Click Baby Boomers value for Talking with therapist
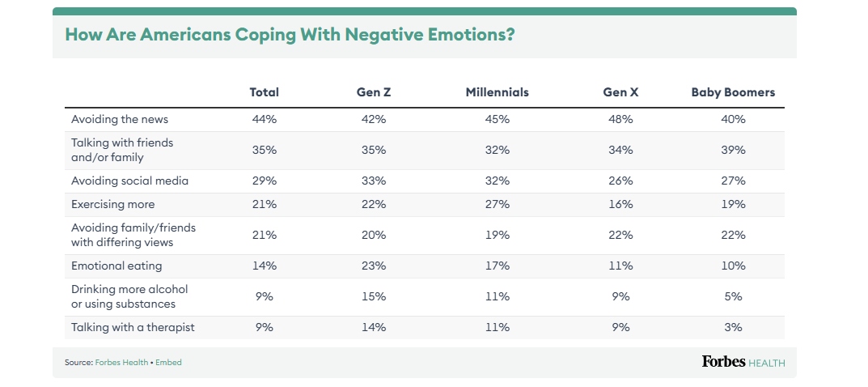This screenshot has height=387, width=868. point(733,327)
